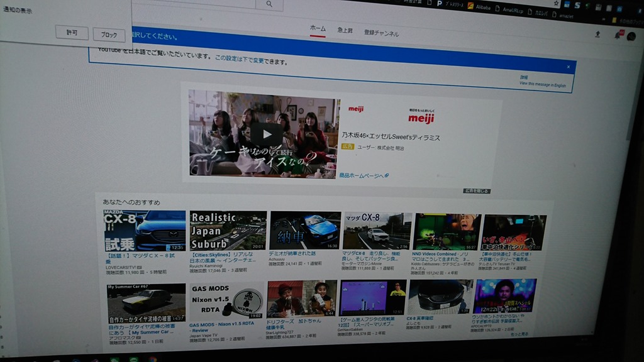This screenshot has width=644, height=362.
Task: Open the Ryuichi Kaminogi channel
Action: tap(206, 266)
